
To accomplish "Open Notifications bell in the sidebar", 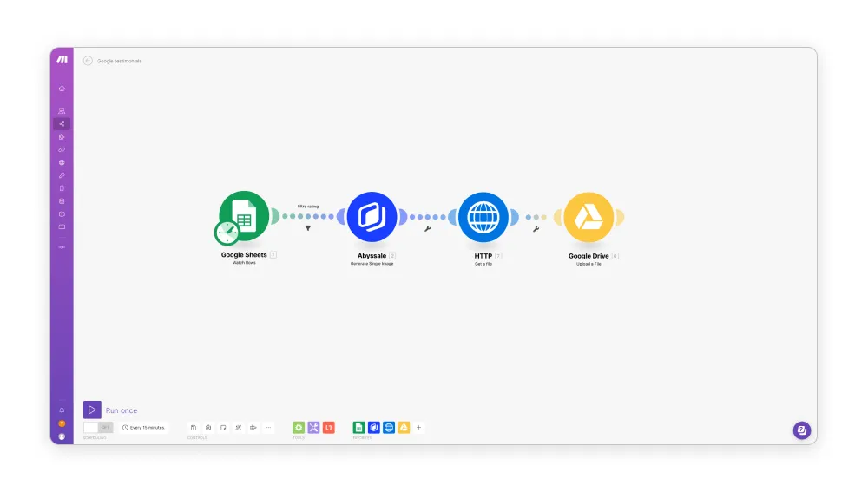I will [x=62, y=410].
